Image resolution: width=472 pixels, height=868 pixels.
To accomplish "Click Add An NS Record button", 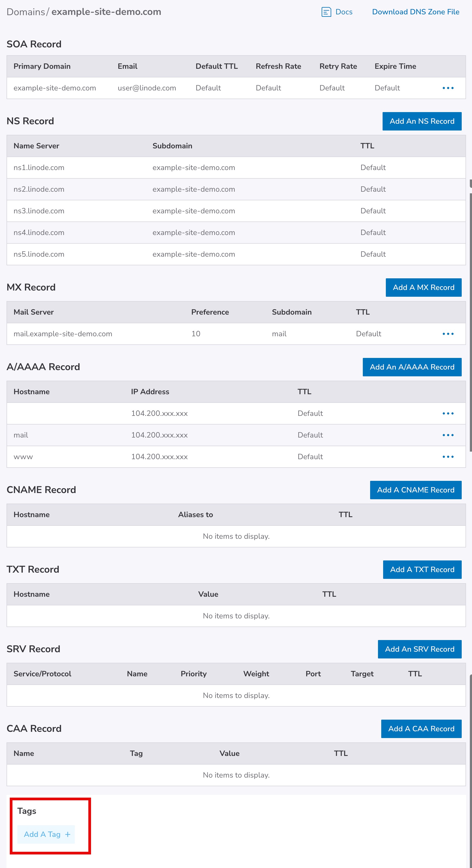I will point(422,121).
